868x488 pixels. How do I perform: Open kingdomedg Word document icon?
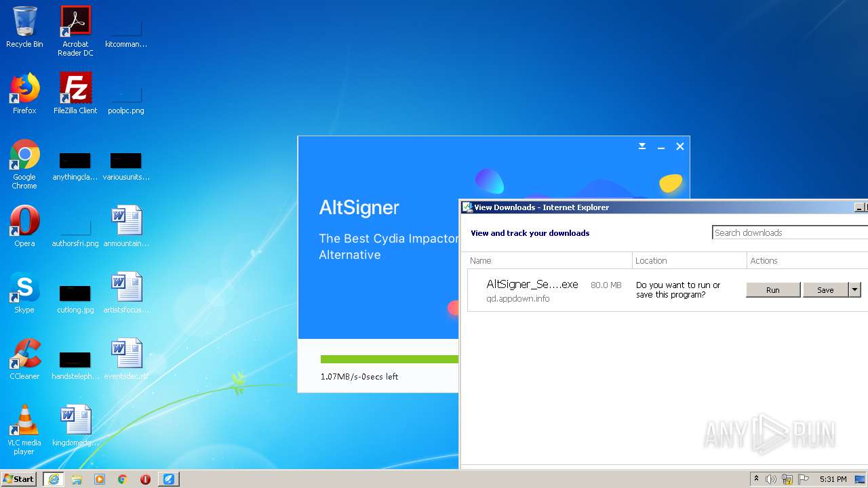point(75,426)
